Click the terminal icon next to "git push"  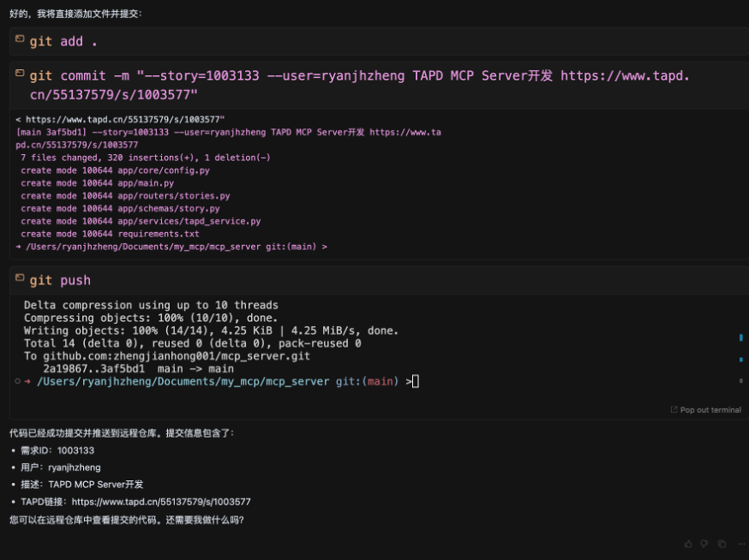pyautogui.click(x=19, y=276)
